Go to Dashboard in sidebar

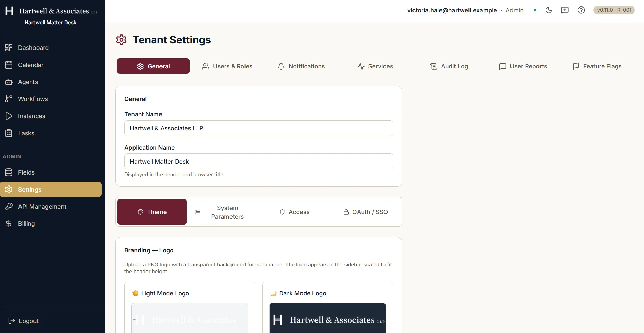[x=51, y=48]
